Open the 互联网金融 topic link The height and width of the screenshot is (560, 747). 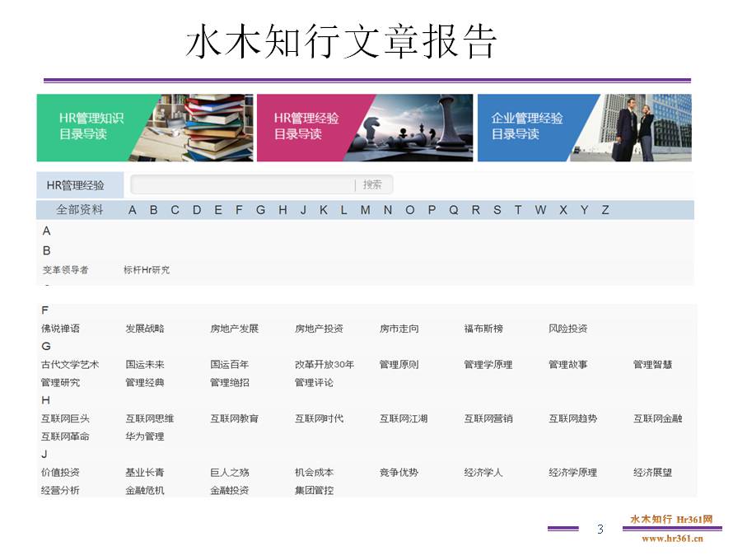657,418
